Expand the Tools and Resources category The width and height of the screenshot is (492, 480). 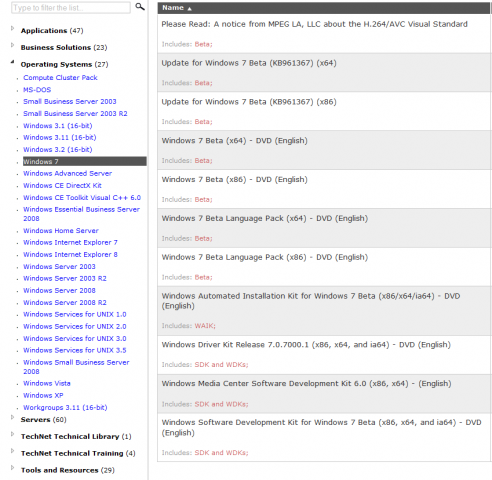13,468
